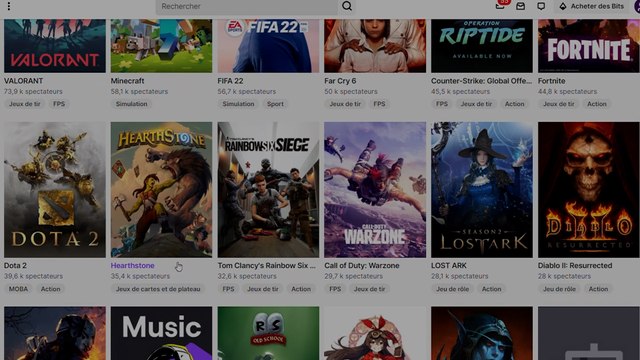Screen dimensions: 640x360
Task: Open the Operation Riptide cover thumbnail
Action: (482, 46)
